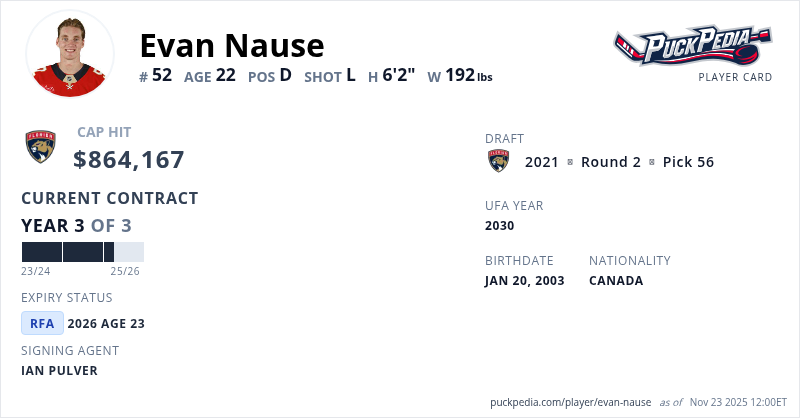
Task: Click the PuckPedia logo
Action: [x=692, y=46]
